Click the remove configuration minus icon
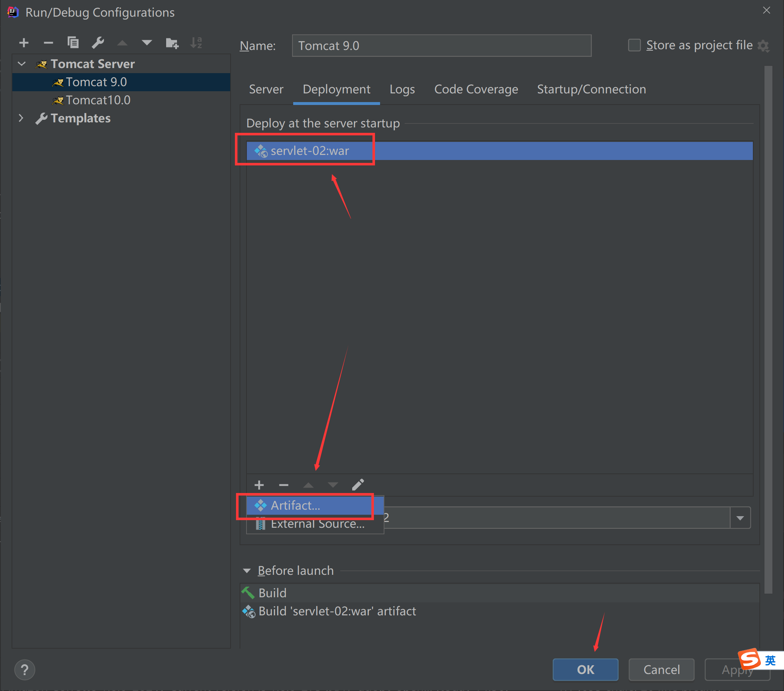784x691 pixels. click(x=49, y=43)
